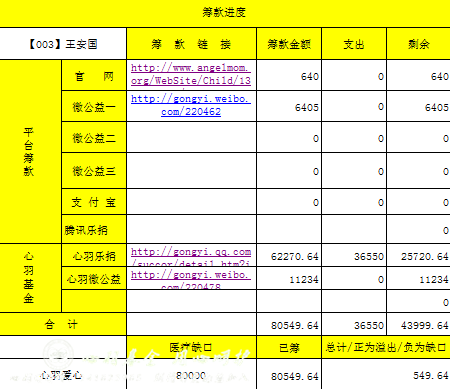Open the angelmom.org official website link

[x=191, y=74]
